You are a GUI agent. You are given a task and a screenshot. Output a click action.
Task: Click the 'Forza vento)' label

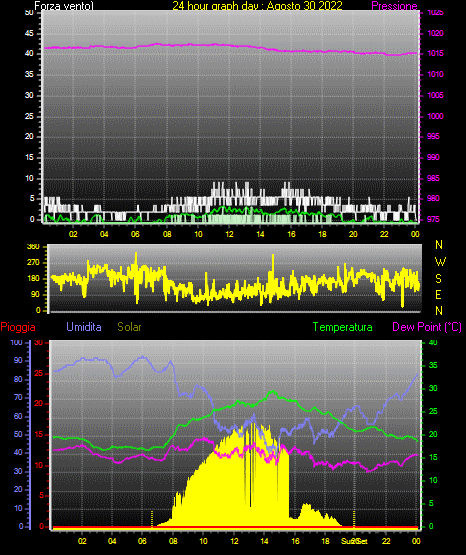64,6
